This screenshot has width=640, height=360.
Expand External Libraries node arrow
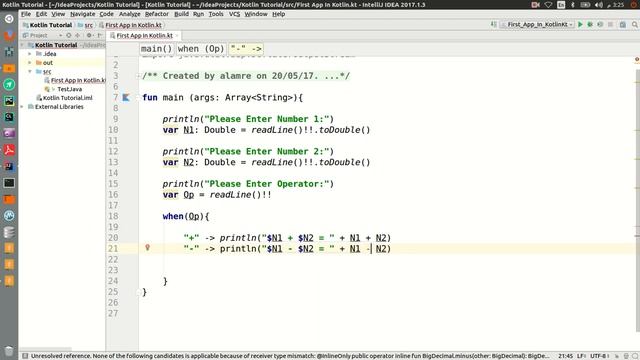[x=22, y=107]
